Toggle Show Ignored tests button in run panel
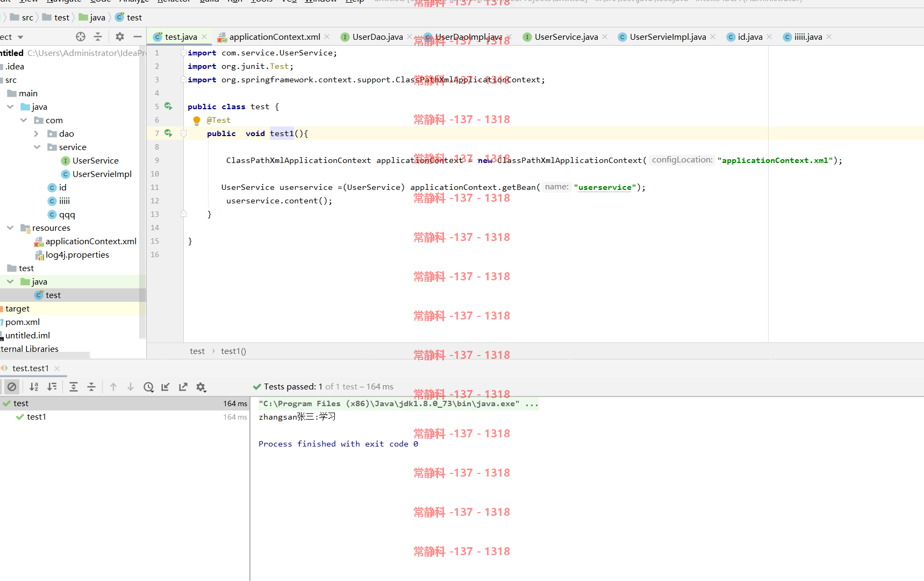This screenshot has width=924, height=581. pyautogui.click(x=12, y=387)
